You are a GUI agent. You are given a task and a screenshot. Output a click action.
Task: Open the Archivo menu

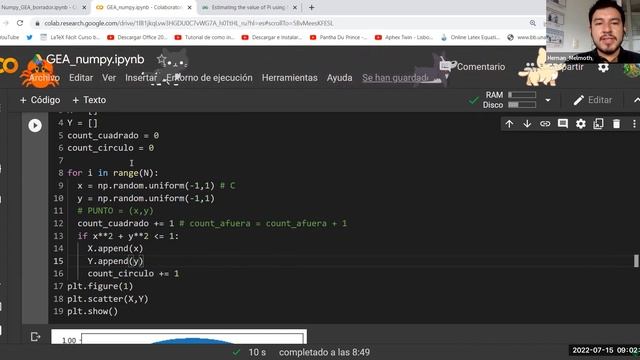coord(44,78)
